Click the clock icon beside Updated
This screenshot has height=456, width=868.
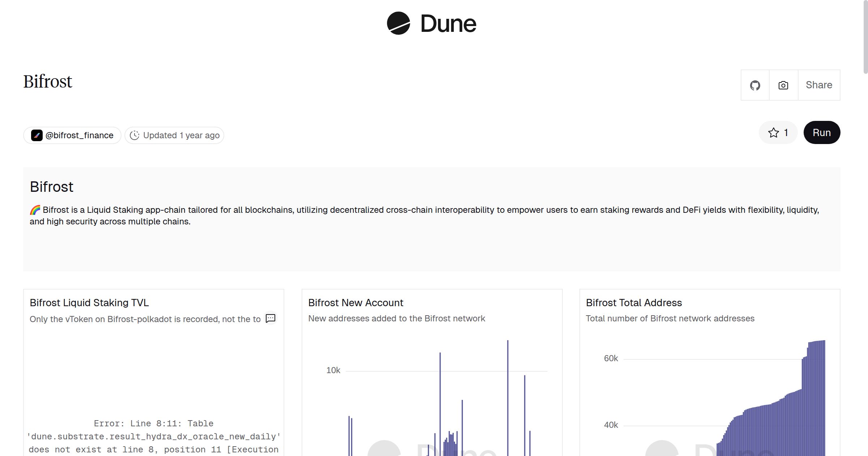135,135
